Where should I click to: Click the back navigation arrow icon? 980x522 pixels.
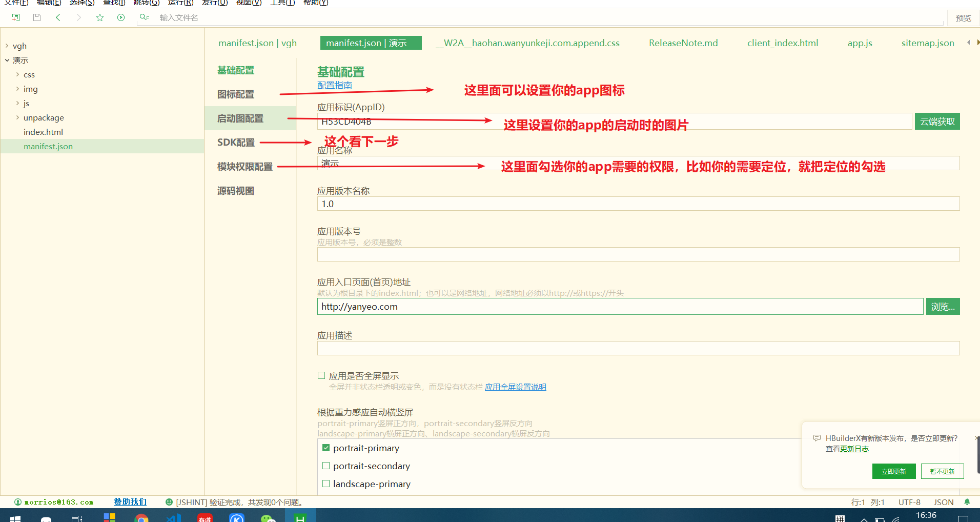pos(58,17)
